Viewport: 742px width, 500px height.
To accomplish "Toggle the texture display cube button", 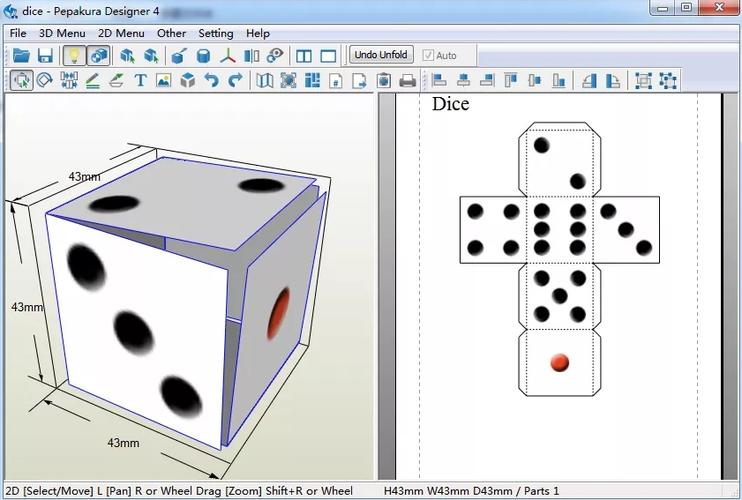I will pyautogui.click(x=99, y=56).
